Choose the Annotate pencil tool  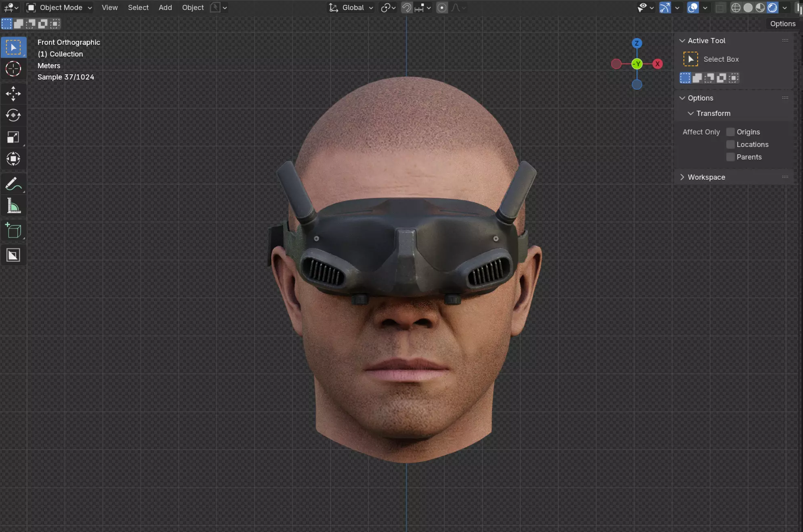(13, 184)
